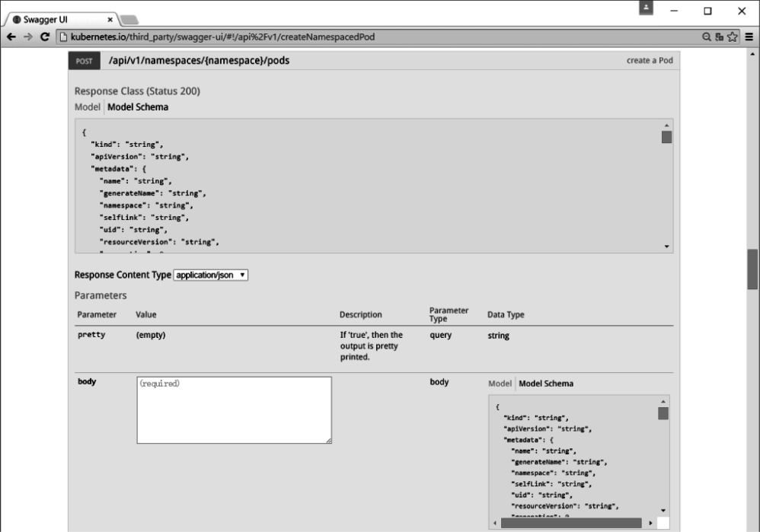This screenshot has width=760, height=532.
Task: Click the 'Response Class (Status 200)' heading
Action: pyautogui.click(x=137, y=91)
